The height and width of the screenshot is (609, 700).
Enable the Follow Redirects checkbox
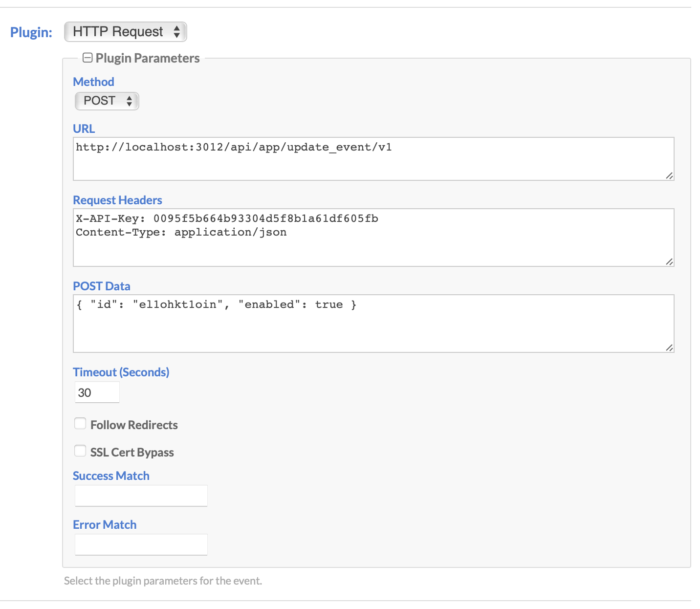pos(80,424)
